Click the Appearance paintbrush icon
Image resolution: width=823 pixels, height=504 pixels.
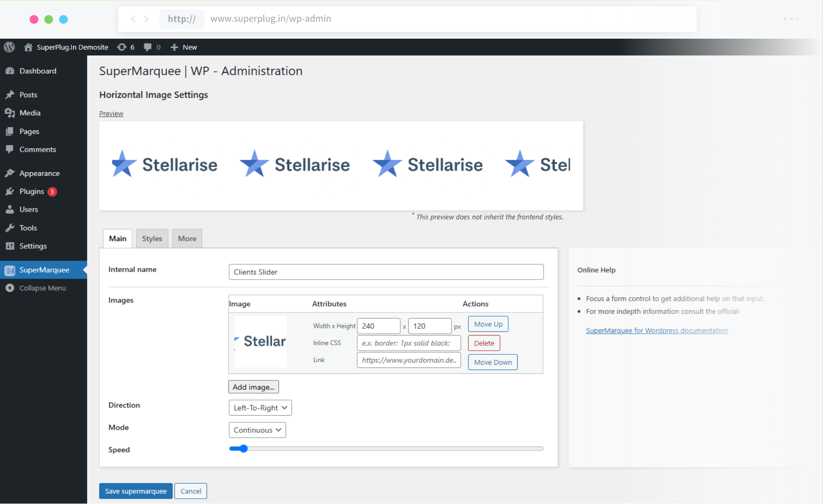pyautogui.click(x=10, y=173)
